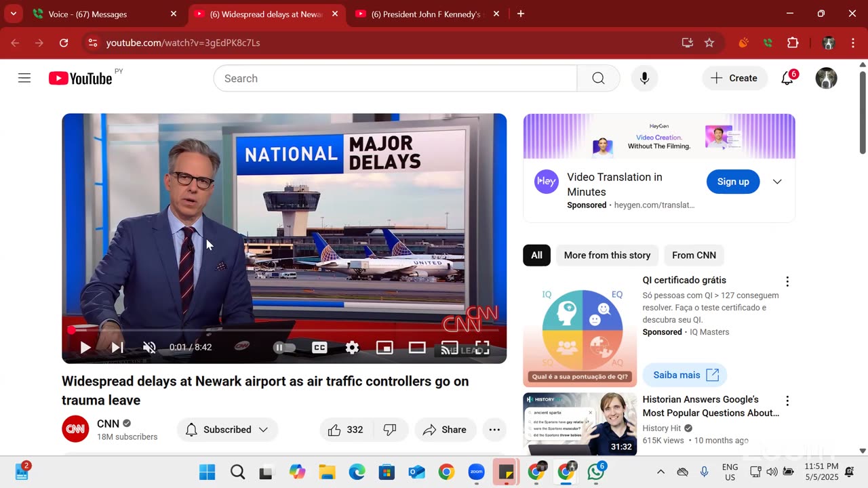Select the From CNN chip
Viewport: 868px width, 488px height.
694,256
